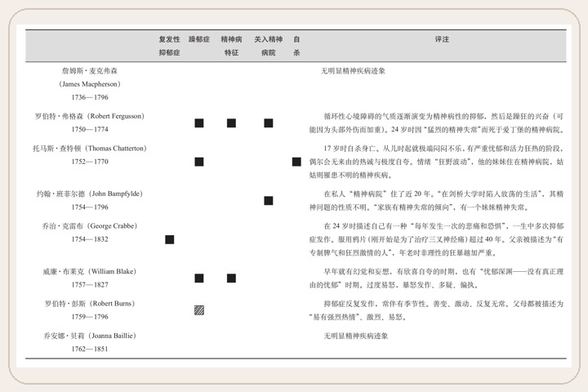Click Chatterton's comment beginning 17 岁时自杀身亡
Screen dimensions: 588x392
(x=436, y=162)
